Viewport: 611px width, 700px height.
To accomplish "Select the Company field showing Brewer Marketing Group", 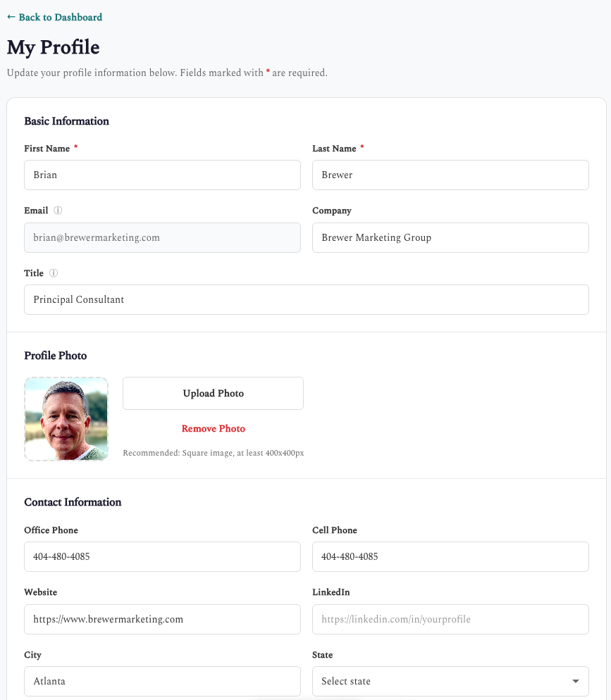I will (450, 237).
